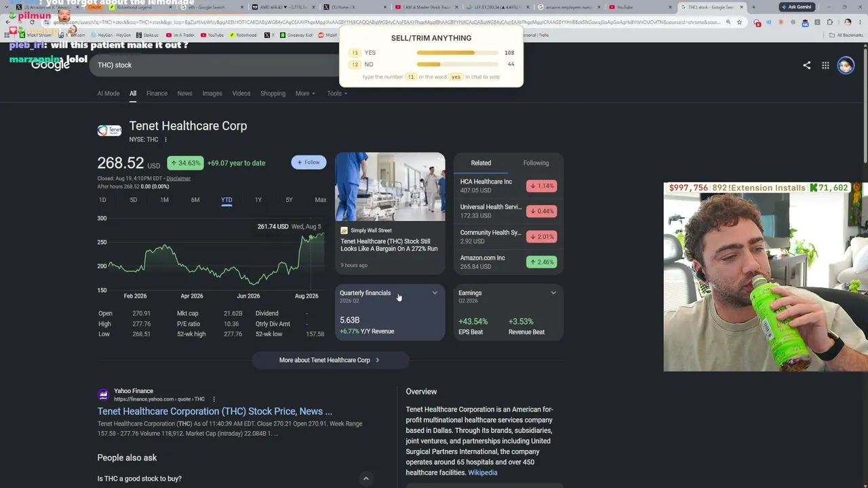Click the browser back arrow

9,22
